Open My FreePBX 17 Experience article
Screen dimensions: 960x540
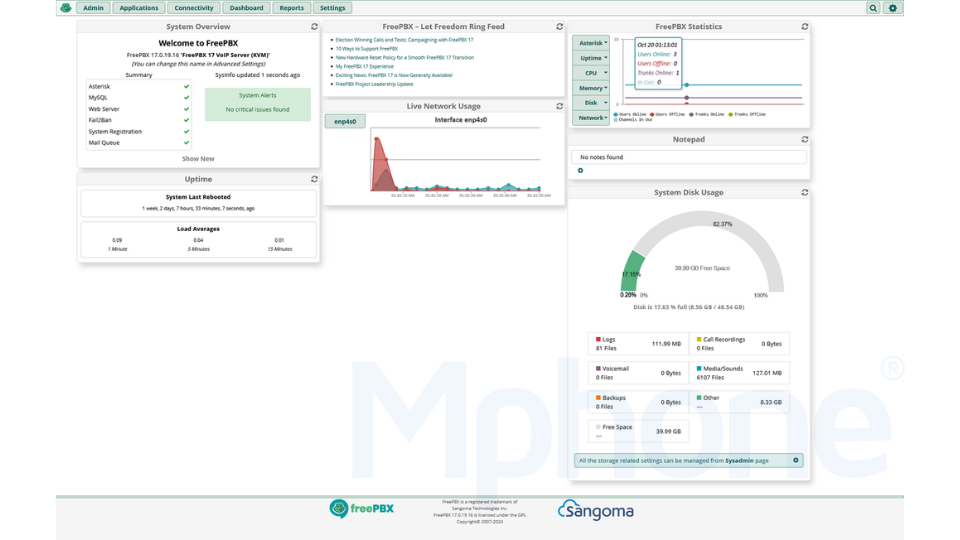coord(364,66)
